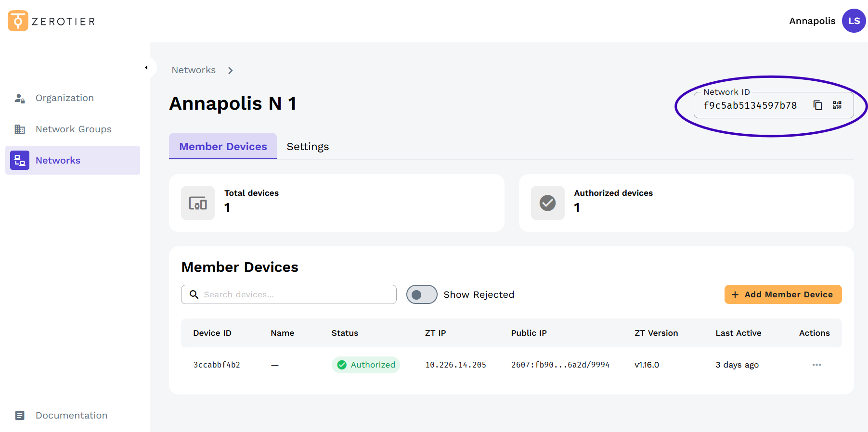Go back to Networks breadcrumb

tap(194, 70)
